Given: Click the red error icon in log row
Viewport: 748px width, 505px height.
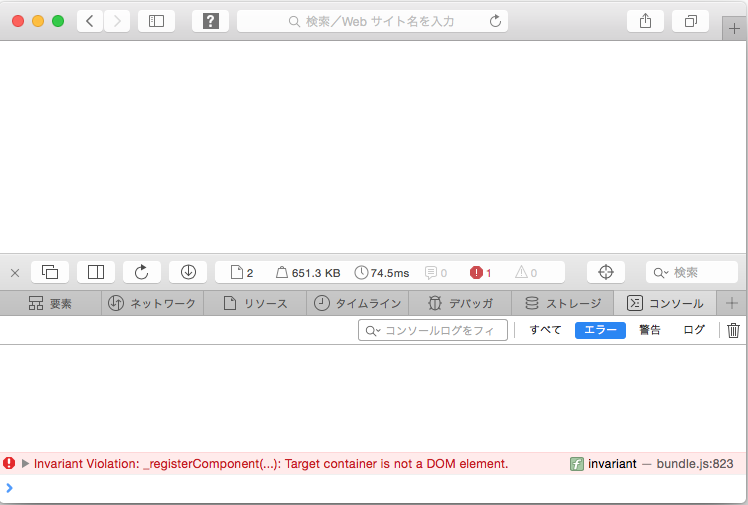Looking at the screenshot, I should pos(9,463).
